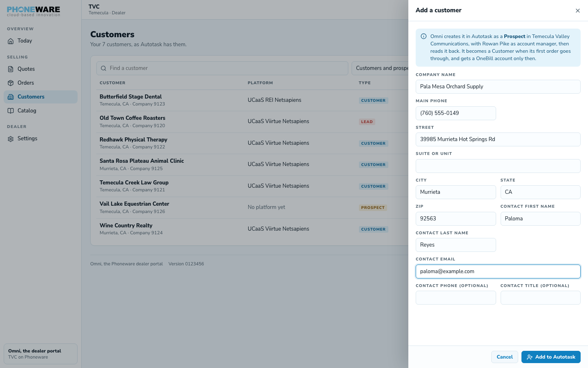
Task: Click the LEAD type badge
Action: (367, 122)
